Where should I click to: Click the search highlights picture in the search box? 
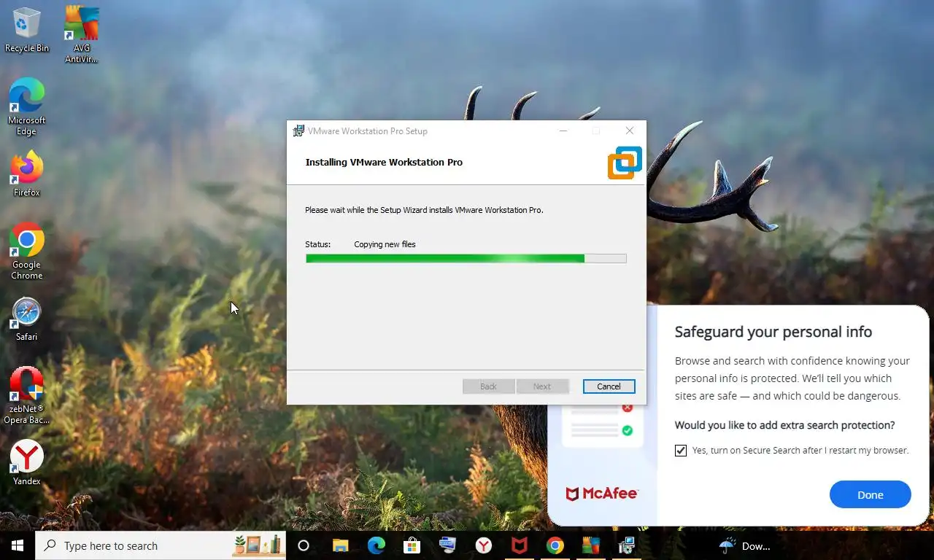tap(257, 545)
